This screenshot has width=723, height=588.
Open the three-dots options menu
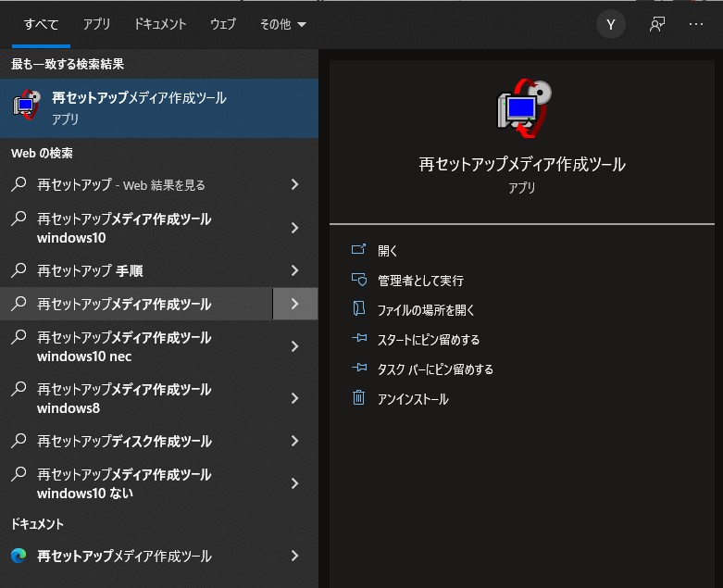tap(696, 24)
